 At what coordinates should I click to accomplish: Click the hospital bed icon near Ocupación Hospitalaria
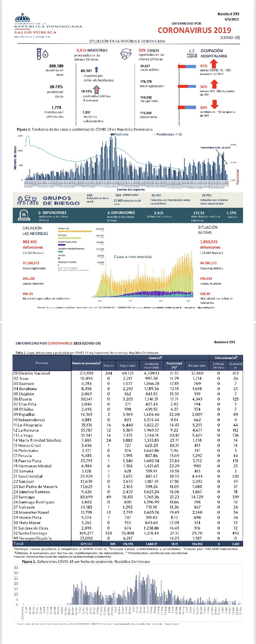click(192, 53)
